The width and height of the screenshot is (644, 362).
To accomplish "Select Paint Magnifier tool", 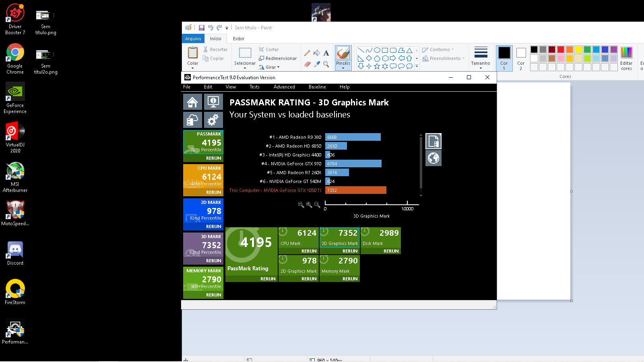I will (326, 64).
